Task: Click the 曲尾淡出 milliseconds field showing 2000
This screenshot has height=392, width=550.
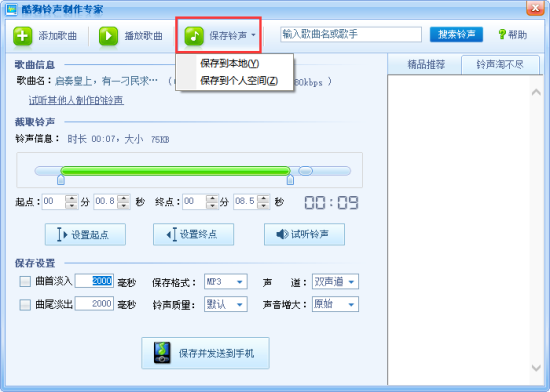Action: tap(94, 304)
